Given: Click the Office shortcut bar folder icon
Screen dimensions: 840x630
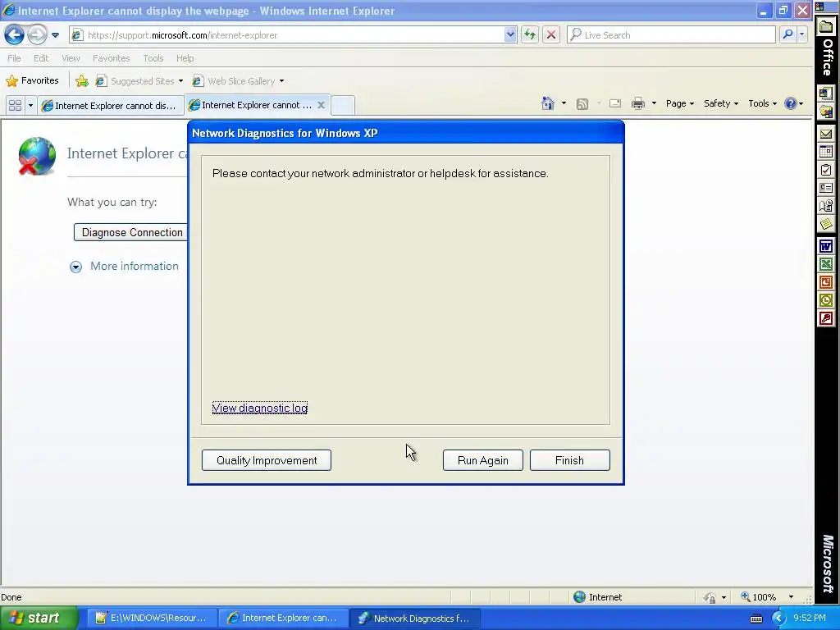Looking at the screenshot, I should pyautogui.click(x=826, y=27).
